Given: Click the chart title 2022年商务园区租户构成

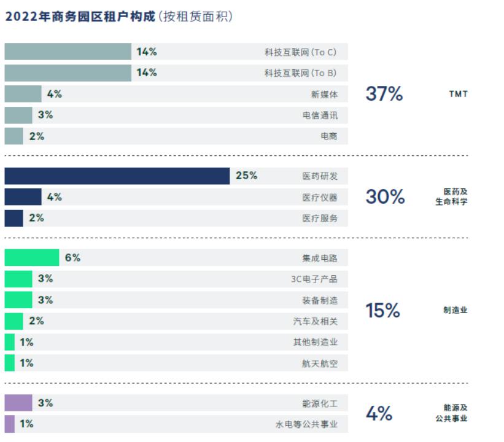Looking at the screenshot, I should 80,17.
